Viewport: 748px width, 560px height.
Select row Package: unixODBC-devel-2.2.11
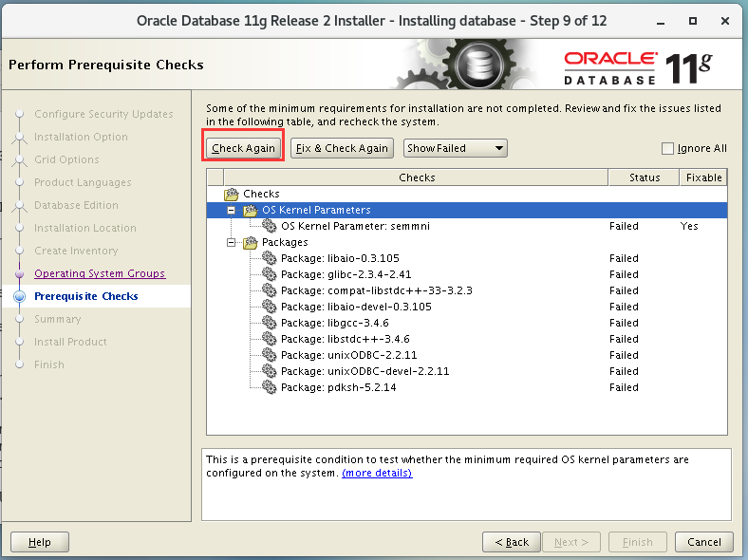[467, 371]
